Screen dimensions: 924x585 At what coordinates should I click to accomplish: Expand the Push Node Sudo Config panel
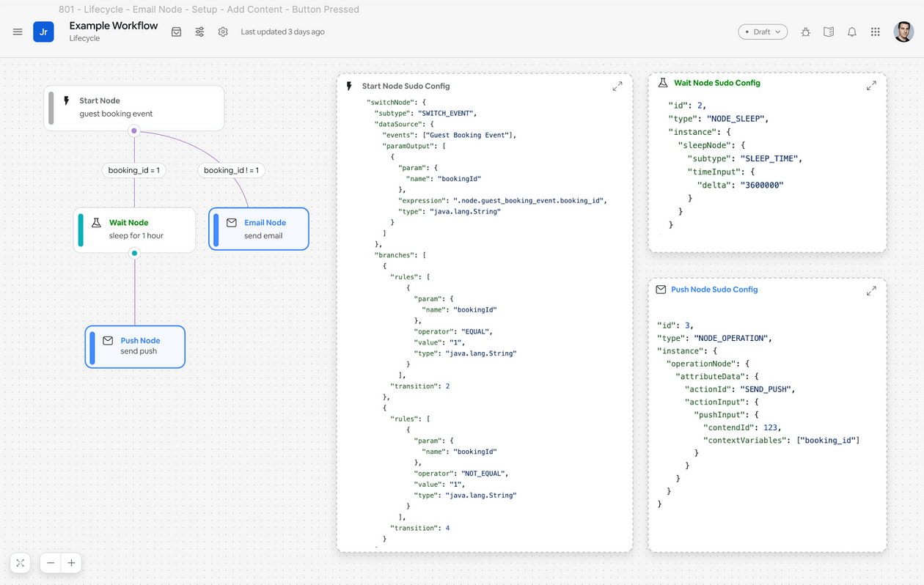click(x=871, y=290)
